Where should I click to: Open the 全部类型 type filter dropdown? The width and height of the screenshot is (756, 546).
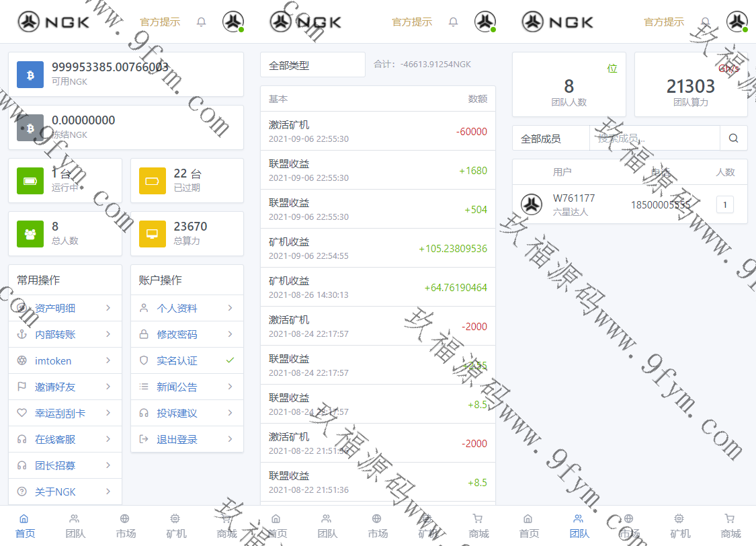tap(312, 65)
